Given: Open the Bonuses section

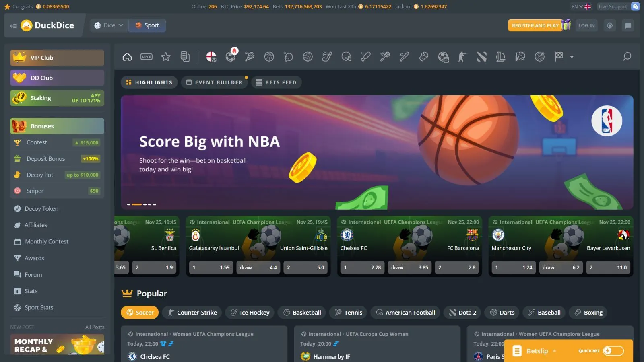Looking at the screenshot, I should coord(57,126).
